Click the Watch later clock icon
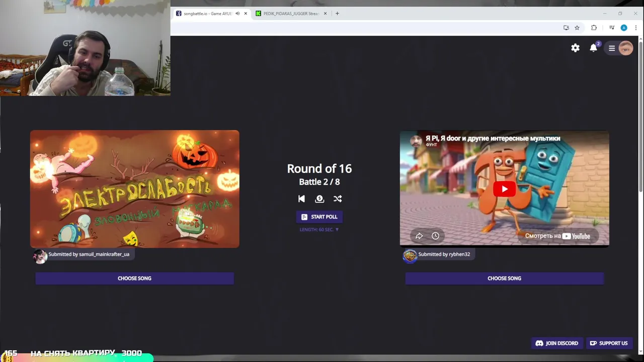This screenshot has width=644, height=362. pos(435,236)
